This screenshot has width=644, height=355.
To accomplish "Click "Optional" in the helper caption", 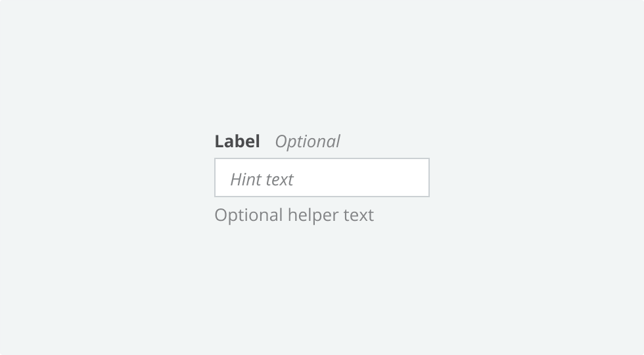I will point(249,216).
